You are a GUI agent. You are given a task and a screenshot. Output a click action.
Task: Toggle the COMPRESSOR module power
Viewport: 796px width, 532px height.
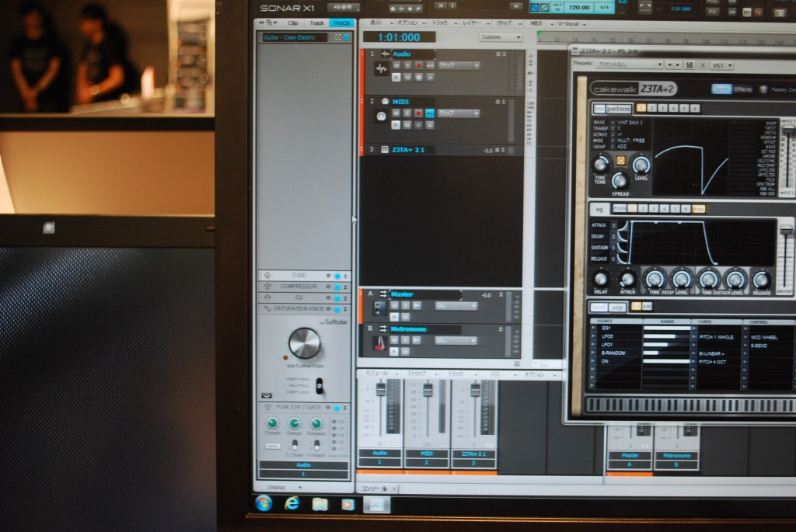[x=337, y=287]
